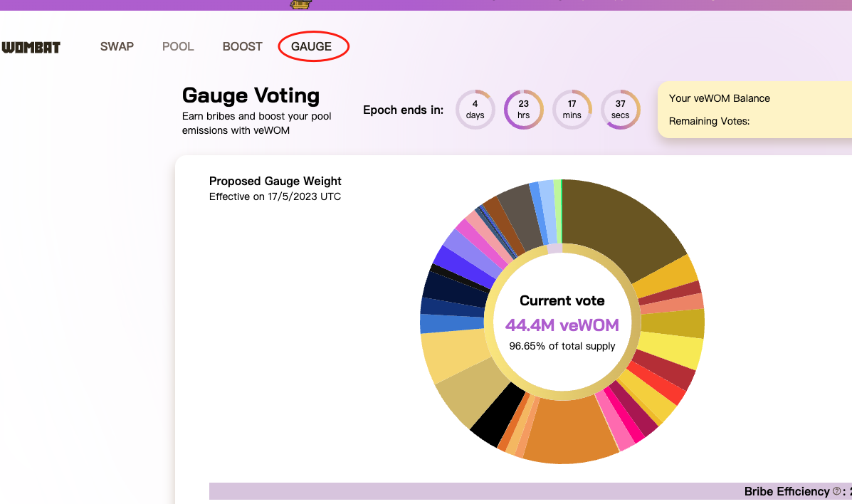The height and width of the screenshot is (504, 852).
Task: Click the secs countdown circle
Action: [620, 110]
